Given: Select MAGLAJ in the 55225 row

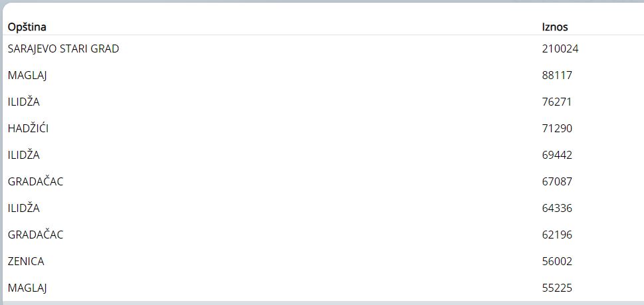Looking at the screenshot, I should tap(27, 288).
